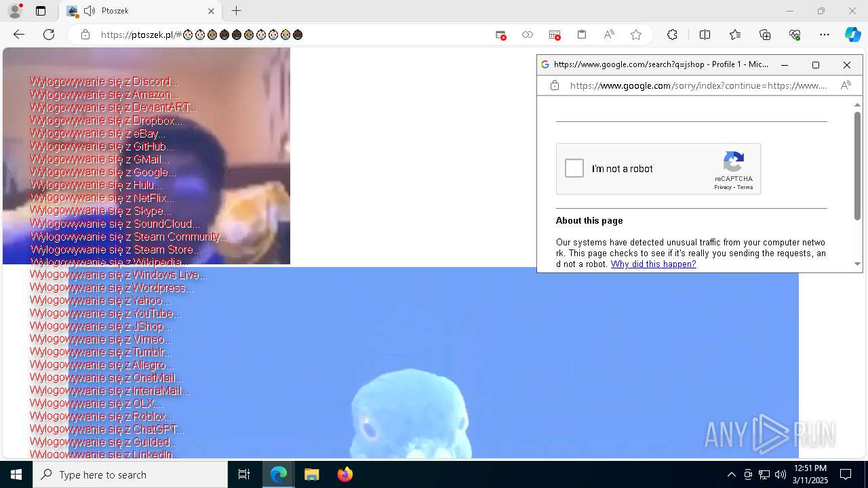Click the linked-rings icon in address bar

tap(528, 35)
